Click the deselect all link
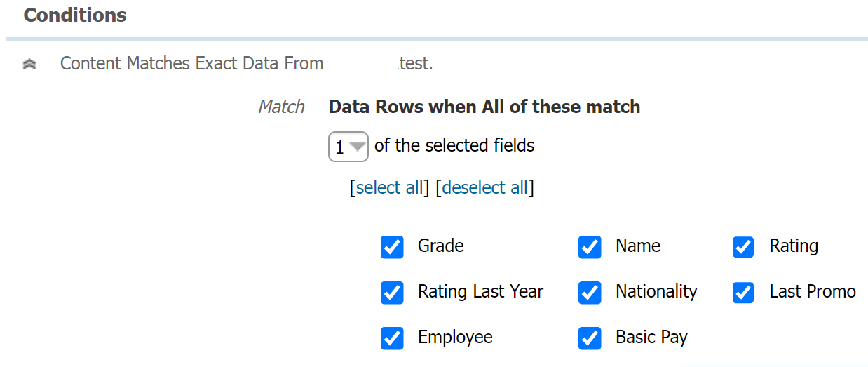Viewport: 868px width, 367px height. click(x=484, y=187)
